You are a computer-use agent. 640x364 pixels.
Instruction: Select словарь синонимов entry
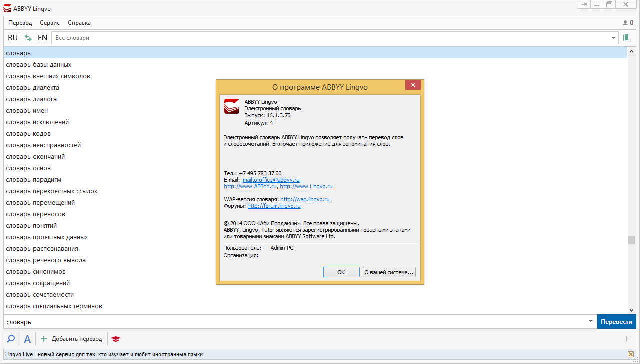click(x=315, y=271)
